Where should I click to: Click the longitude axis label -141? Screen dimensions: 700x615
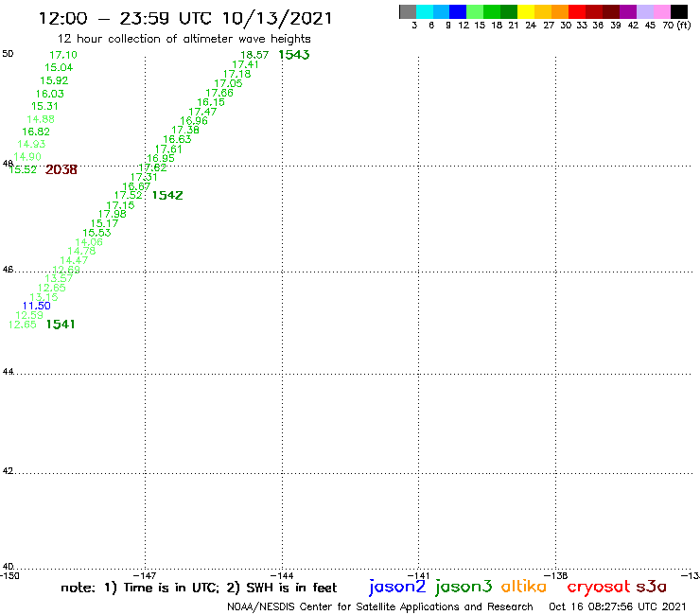pyautogui.click(x=418, y=575)
